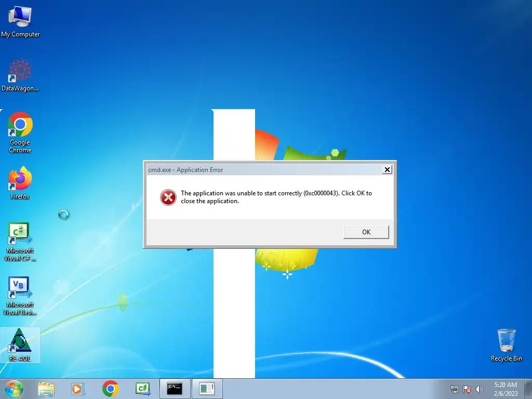This screenshot has height=399, width=532.
Task: Switch to the error dialog taskbar button
Action: (207, 389)
